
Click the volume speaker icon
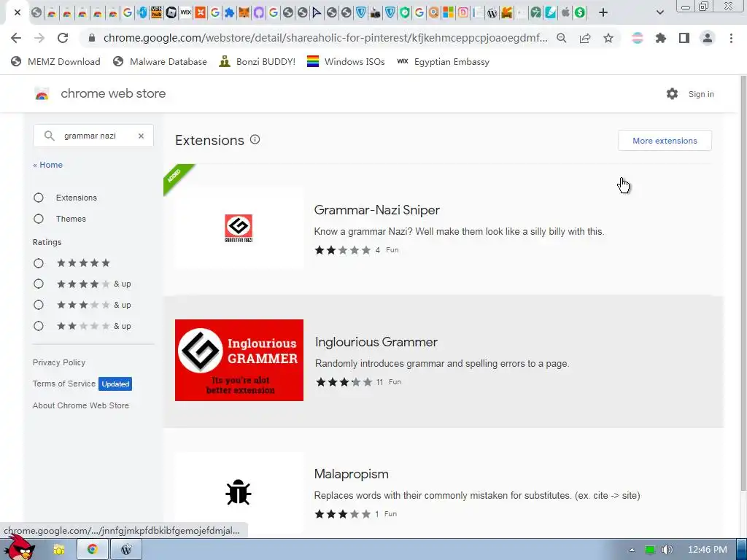pyautogui.click(x=667, y=550)
